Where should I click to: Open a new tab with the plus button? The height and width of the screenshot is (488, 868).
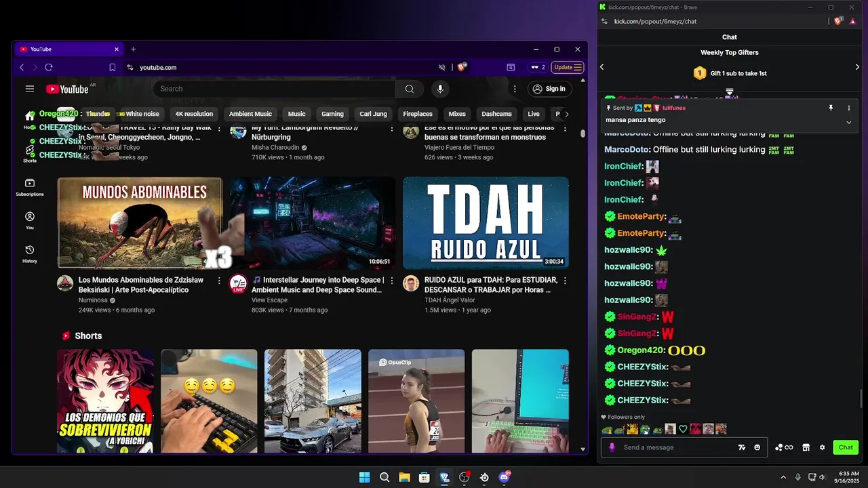coord(134,49)
